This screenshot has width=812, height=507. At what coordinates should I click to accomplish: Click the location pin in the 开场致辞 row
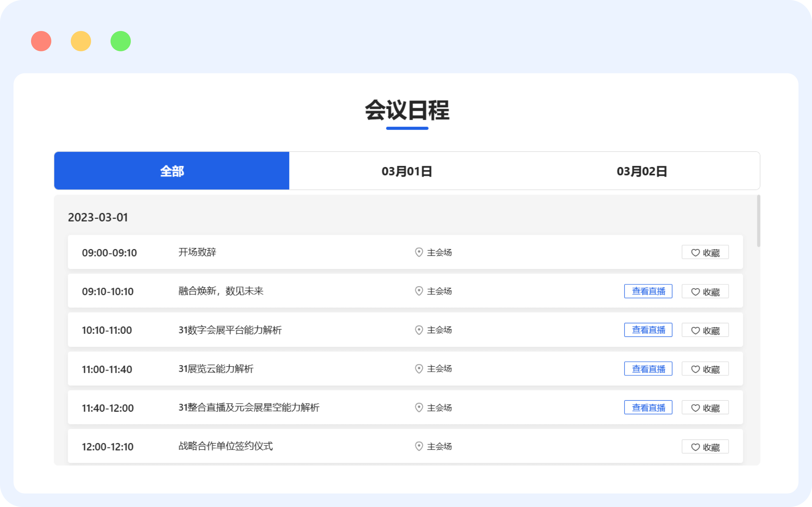[x=419, y=252]
